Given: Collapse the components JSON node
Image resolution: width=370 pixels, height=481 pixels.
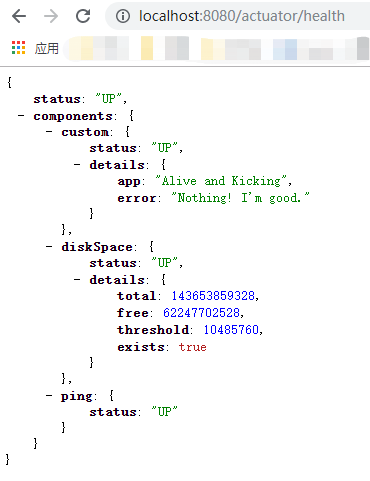Looking at the screenshot, I should click(21, 116).
